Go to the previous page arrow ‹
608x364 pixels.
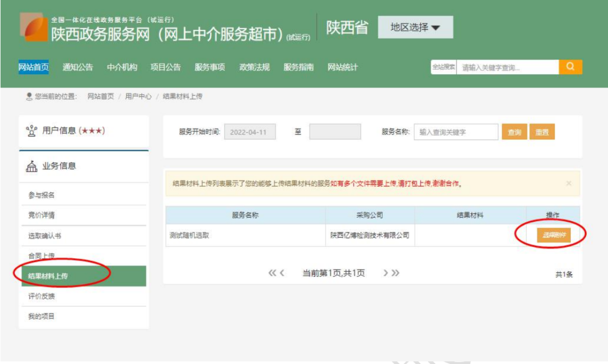tap(282, 273)
